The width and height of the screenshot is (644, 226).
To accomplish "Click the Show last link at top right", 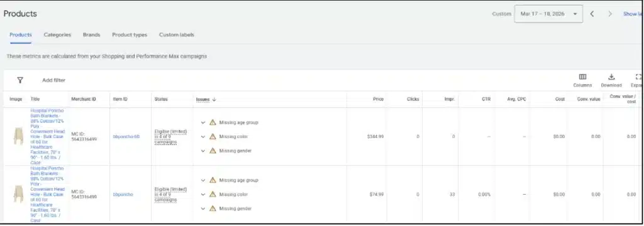I will (x=633, y=14).
